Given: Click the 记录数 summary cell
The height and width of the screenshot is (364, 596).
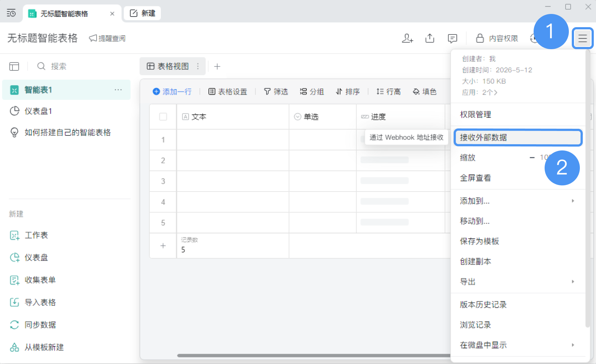Looking at the screenshot, I should pos(233,246).
